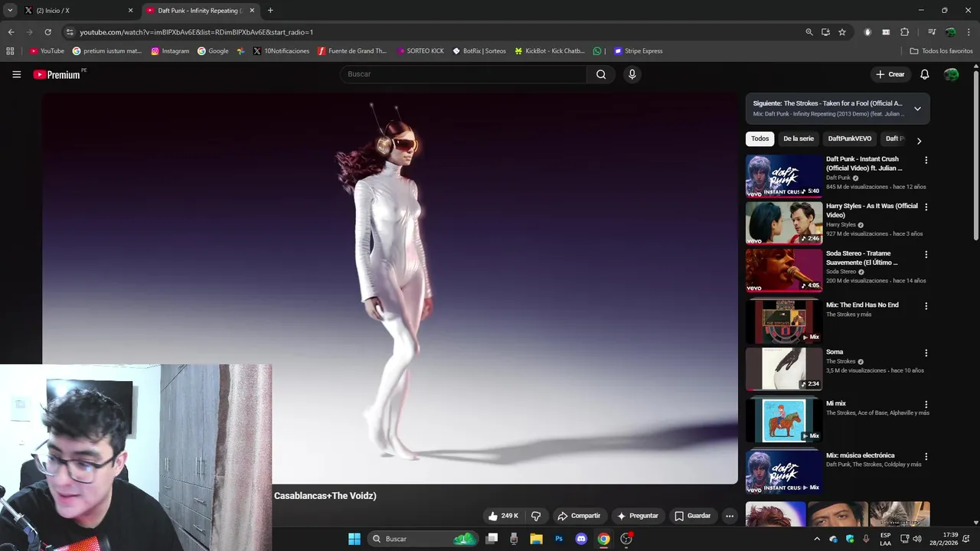Open the Fuente de Grand Th... bookmark
The image size is (980, 551).
[x=352, y=51]
